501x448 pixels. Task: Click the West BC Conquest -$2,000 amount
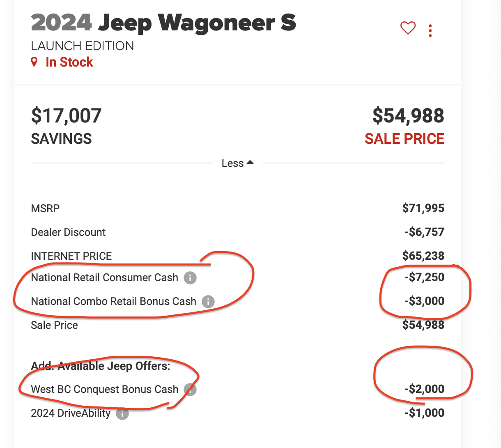tap(424, 389)
